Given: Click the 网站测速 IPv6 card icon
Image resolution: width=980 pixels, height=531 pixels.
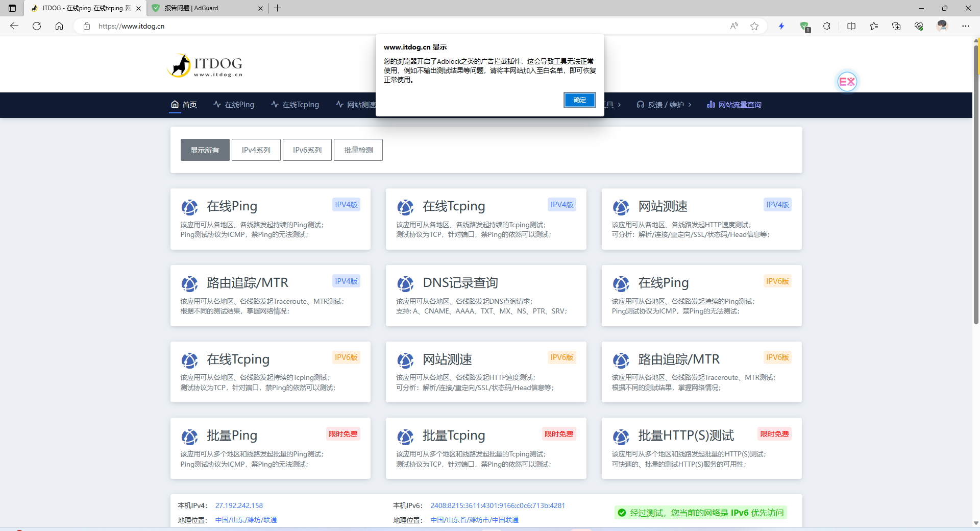Looking at the screenshot, I should [405, 360].
